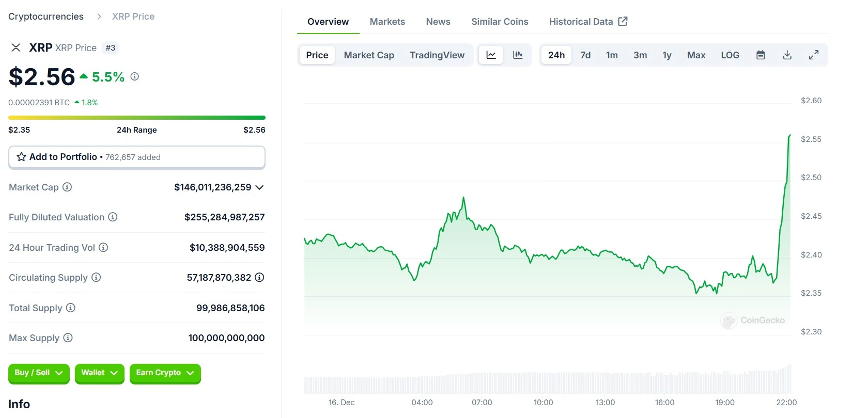Click the 100,000,000,000 max supply value

pyautogui.click(x=226, y=338)
